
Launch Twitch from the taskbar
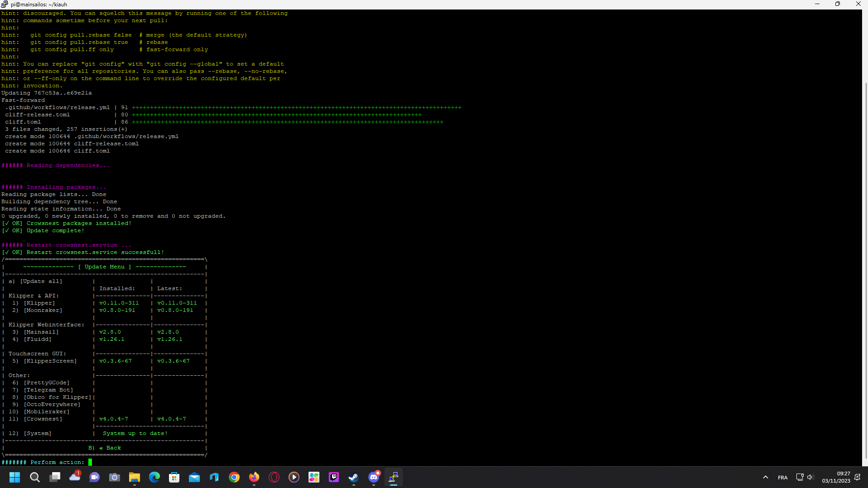334,477
